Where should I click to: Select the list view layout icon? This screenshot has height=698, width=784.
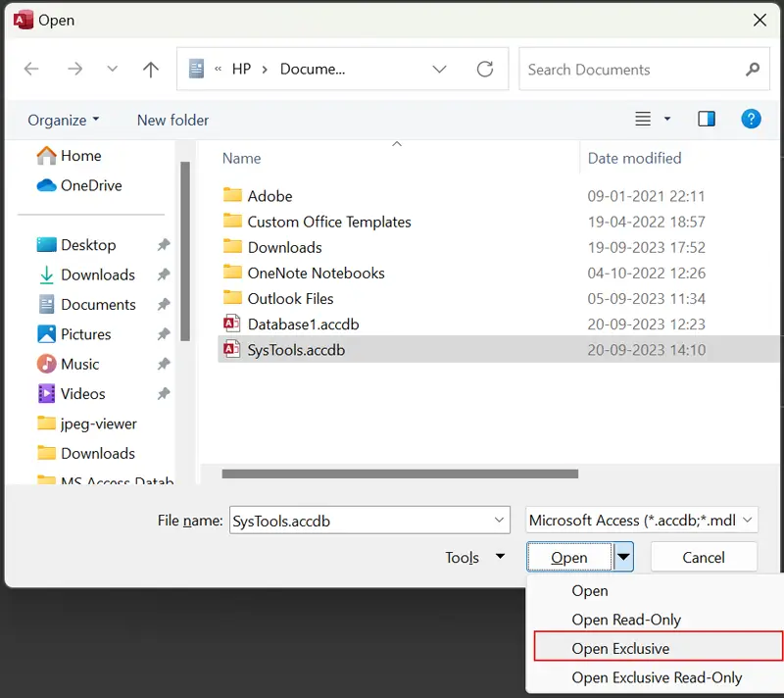click(642, 119)
